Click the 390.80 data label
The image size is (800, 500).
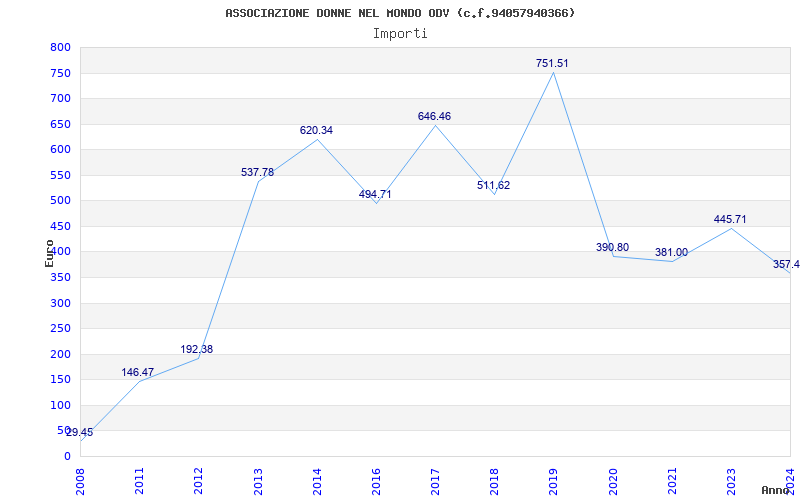click(612, 247)
